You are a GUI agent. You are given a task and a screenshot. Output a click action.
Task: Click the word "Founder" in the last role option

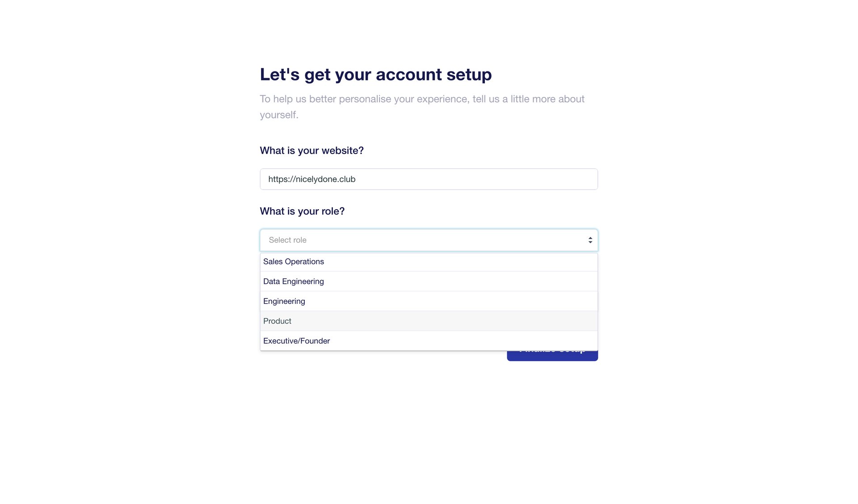click(x=315, y=341)
